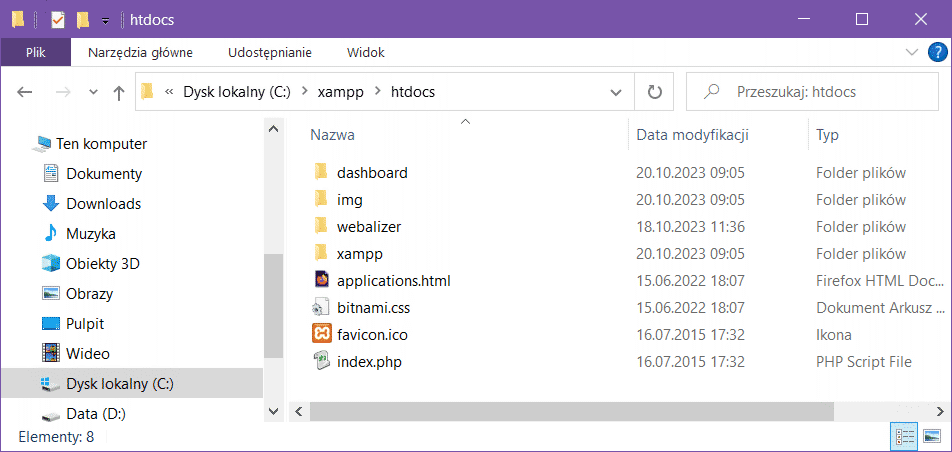Image resolution: width=952 pixels, height=452 pixels.
Task: Open recent locations dropdown arrow
Action: 93,92
